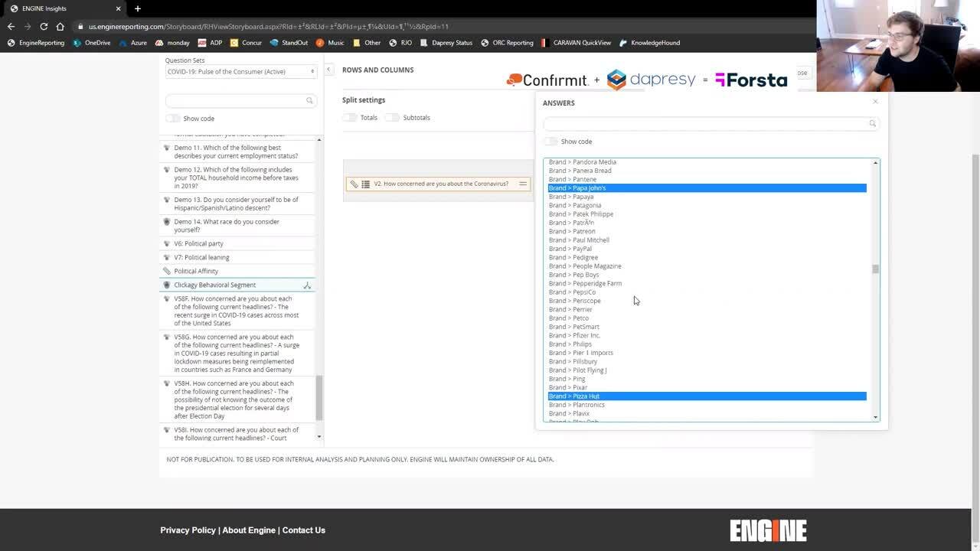980x551 pixels.
Task: Select Brand > Pizza Hut answer
Action: (x=707, y=396)
